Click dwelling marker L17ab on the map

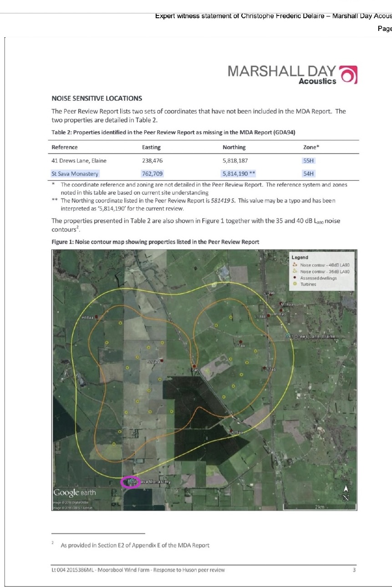click(264, 368)
